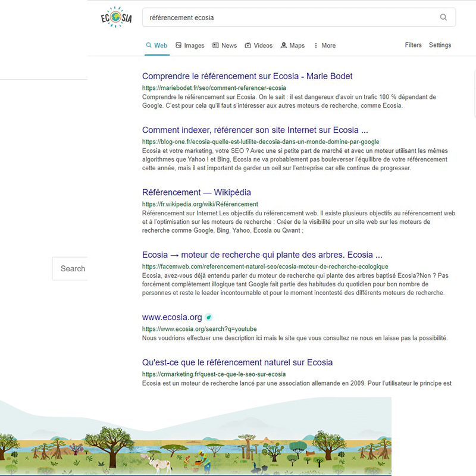Click the snippet 'Nous voudrions effectuer une description ici'

pyautogui.click(x=295, y=338)
